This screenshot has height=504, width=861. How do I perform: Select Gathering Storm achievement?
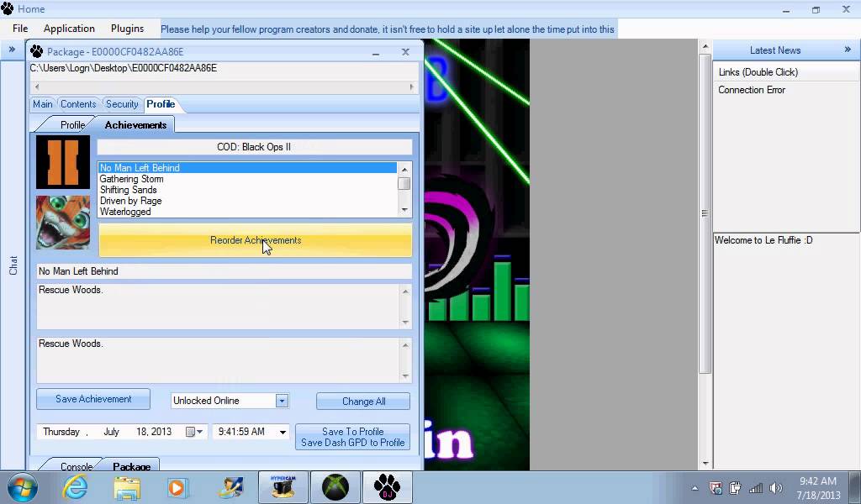click(247, 179)
